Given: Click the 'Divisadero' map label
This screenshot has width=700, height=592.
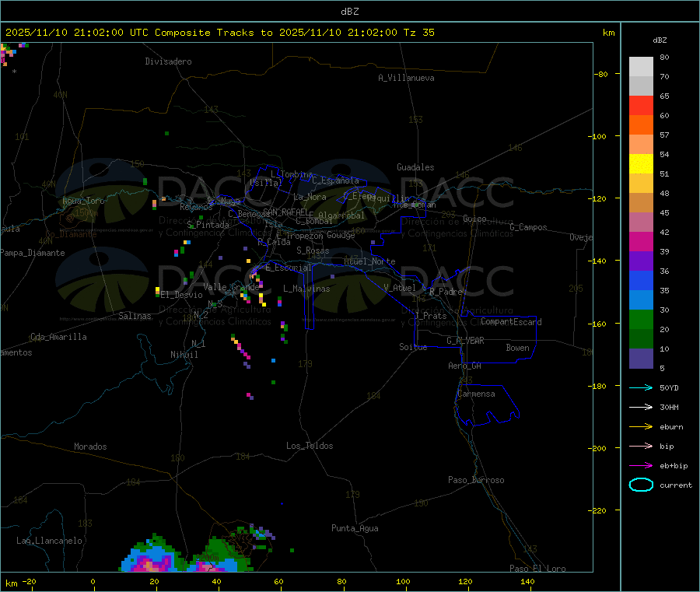Looking at the screenshot, I should click(168, 61).
